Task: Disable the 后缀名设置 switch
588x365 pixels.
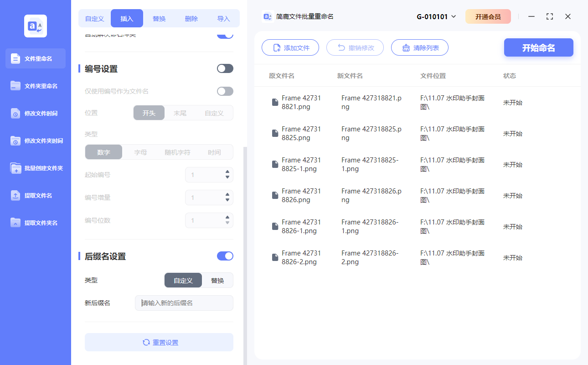Action: click(225, 256)
